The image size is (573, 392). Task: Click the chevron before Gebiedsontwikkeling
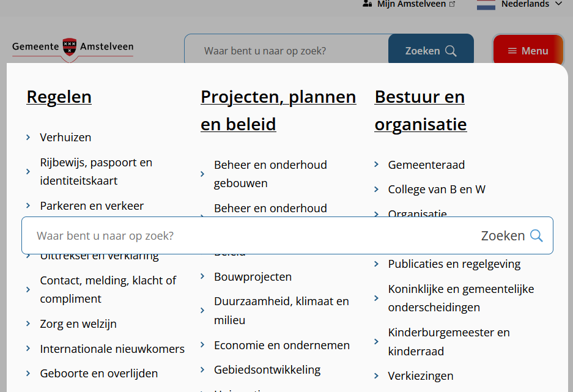[202, 370]
